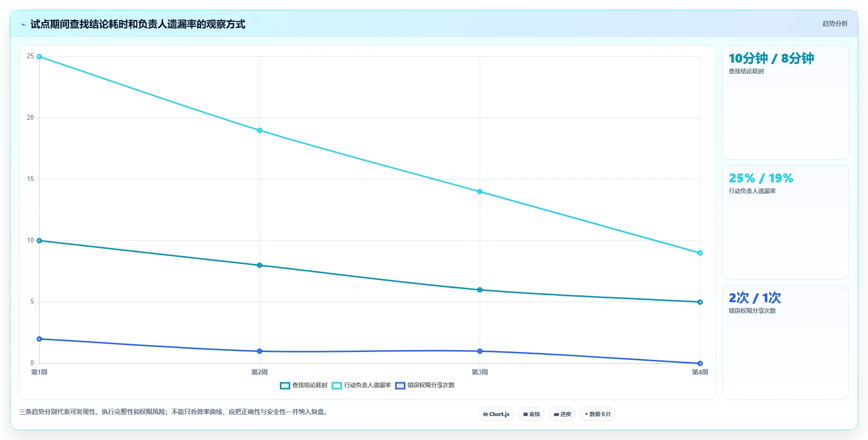Click the 第3周 point at 6 on the 查找结论耗时 line
Viewport: 868px width, 440px height.
(x=480, y=290)
